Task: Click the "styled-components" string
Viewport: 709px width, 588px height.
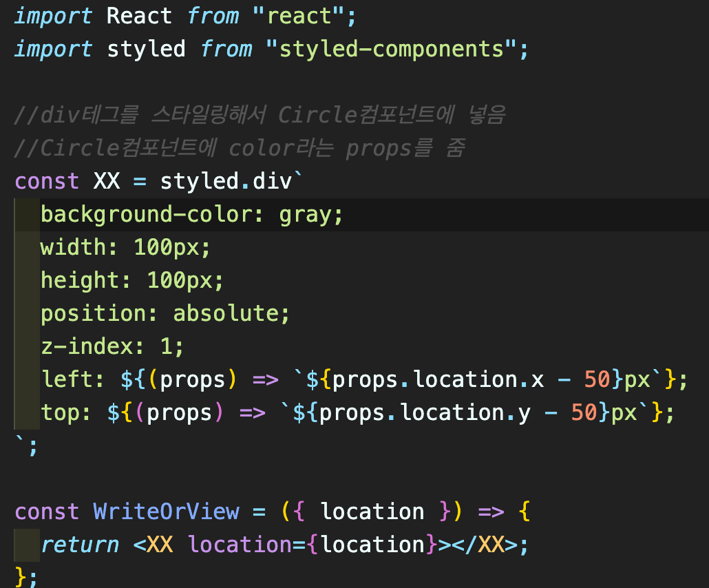Action: [391, 50]
